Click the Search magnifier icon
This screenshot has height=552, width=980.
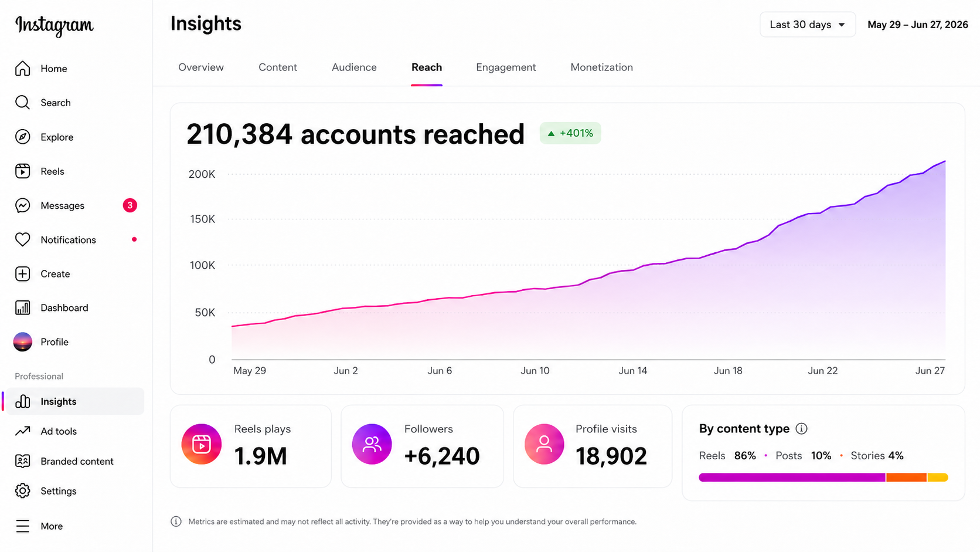[22, 103]
